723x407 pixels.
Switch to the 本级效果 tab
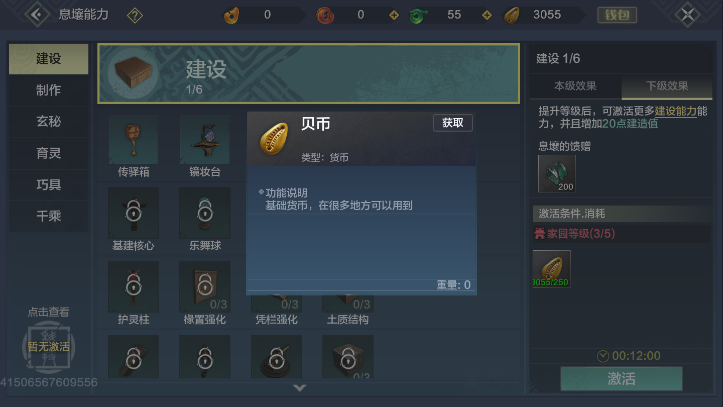click(x=575, y=86)
